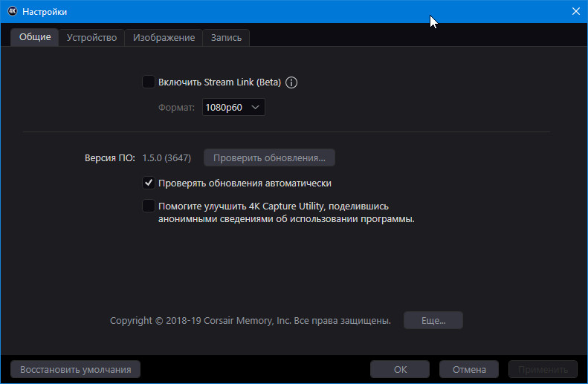Go to the Изображение tab
The width and height of the screenshot is (588, 384).
(x=164, y=37)
